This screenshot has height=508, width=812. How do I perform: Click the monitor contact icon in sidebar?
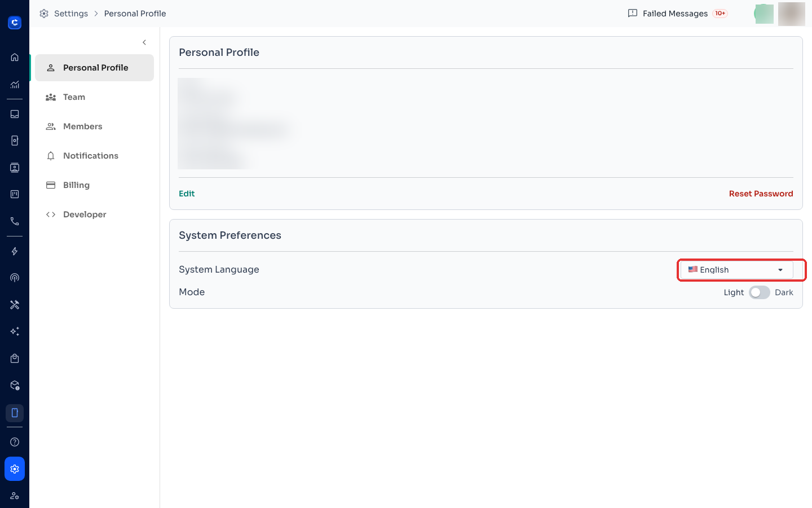point(15,168)
